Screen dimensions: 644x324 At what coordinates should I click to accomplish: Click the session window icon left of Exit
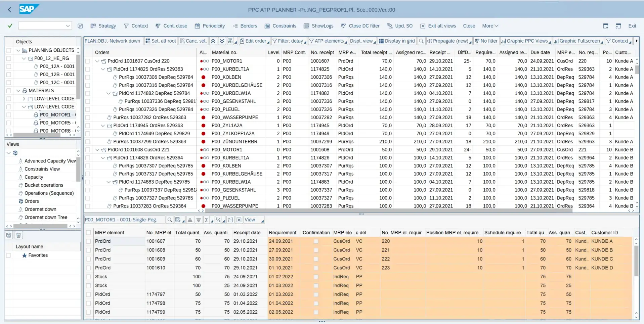click(618, 26)
